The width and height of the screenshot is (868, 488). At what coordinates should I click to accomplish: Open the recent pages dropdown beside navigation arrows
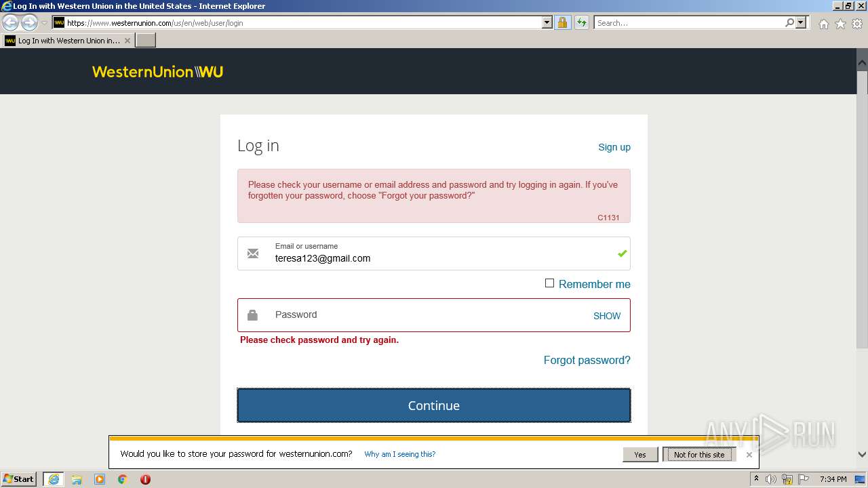click(x=44, y=22)
